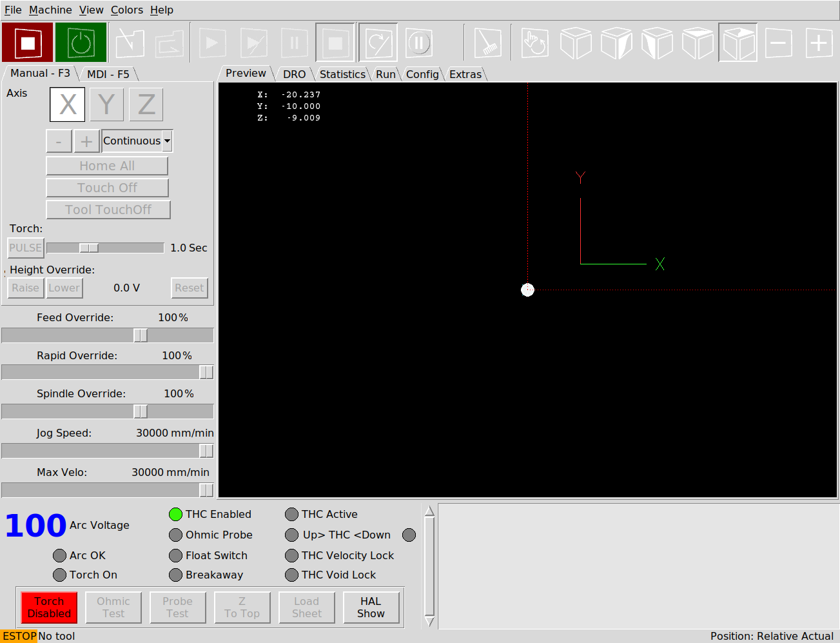Reload the current file
The width and height of the screenshot is (840, 643).
coord(170,43)
